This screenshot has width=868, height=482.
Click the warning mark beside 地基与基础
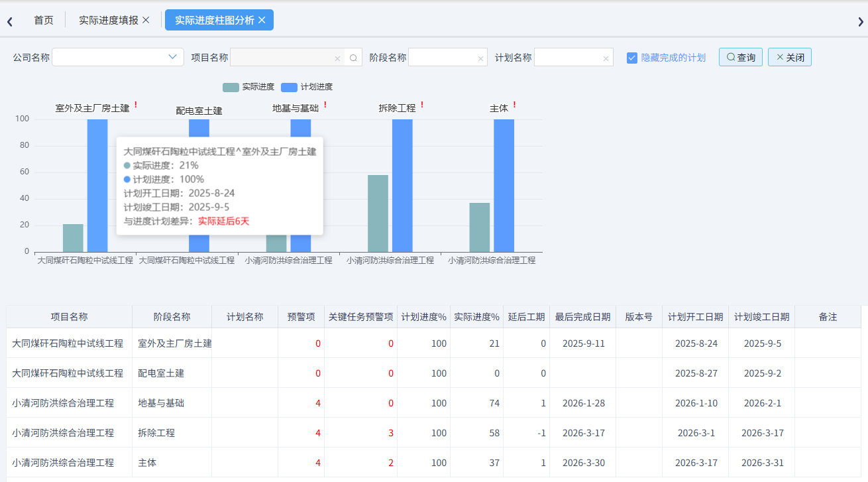coord(325,105)
